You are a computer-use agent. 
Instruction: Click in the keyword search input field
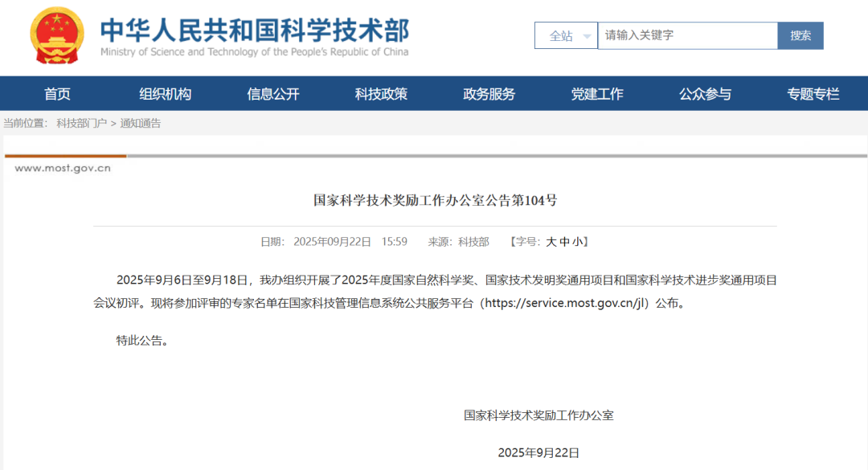click(687, 35)
